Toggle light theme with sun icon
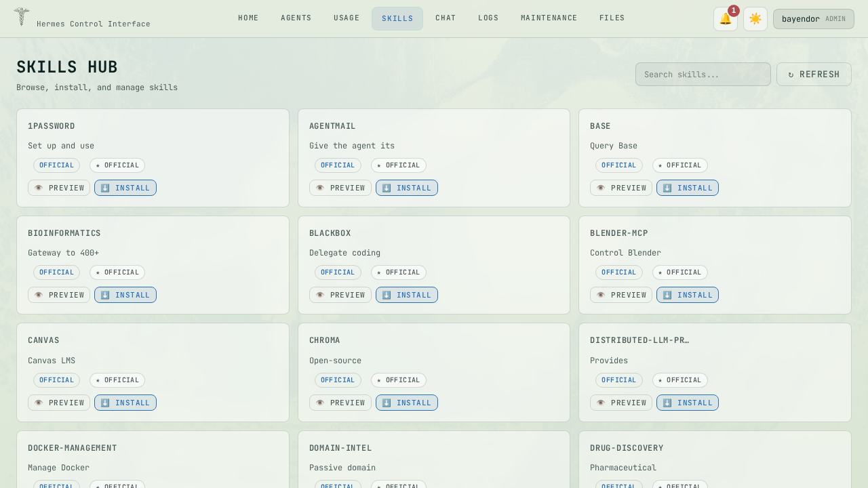This screenshot has height=488, width=868. 755,19
